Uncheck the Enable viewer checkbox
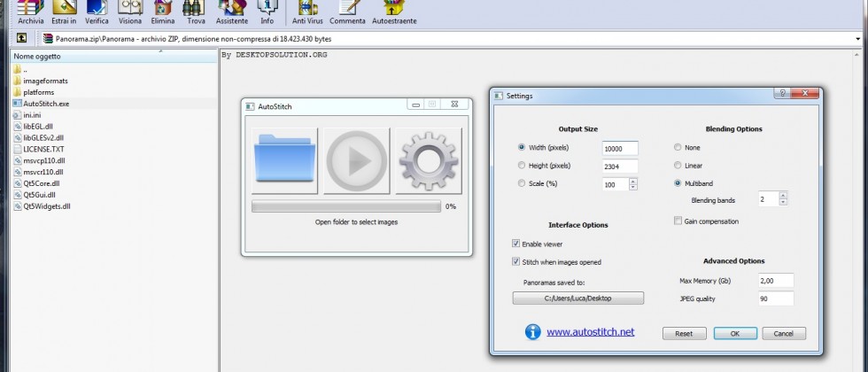Viewport: 868px width, 372px height. click(516, 244)
